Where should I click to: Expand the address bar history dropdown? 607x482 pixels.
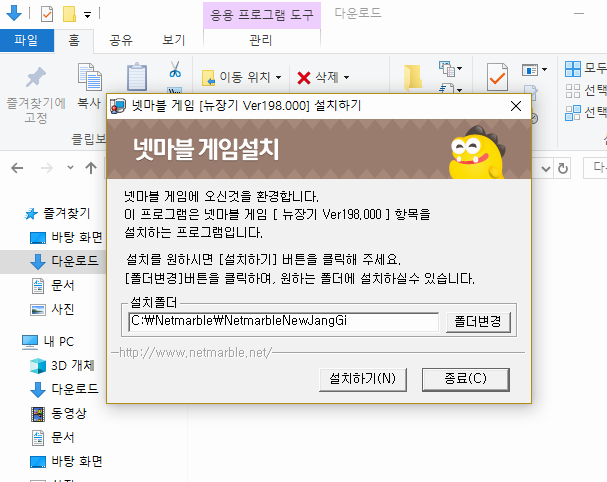pos(546,169)
